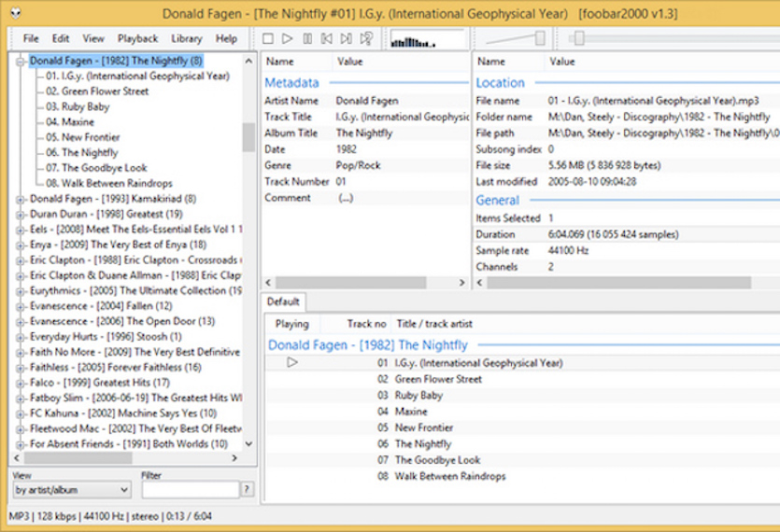Open the Edit menu

[x=61, y=38]
